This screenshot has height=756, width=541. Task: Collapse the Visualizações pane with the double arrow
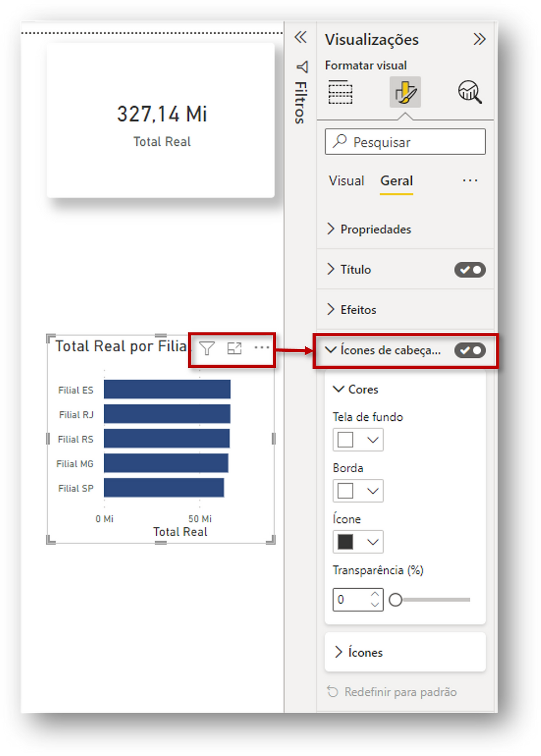[x=479, y=39]
